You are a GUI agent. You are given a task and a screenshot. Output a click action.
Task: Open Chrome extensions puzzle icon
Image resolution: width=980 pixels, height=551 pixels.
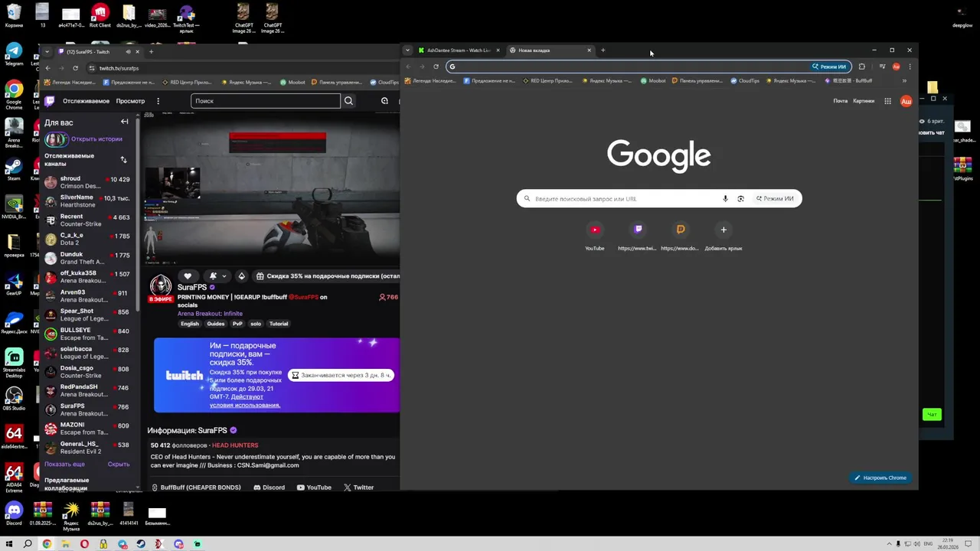862,67
